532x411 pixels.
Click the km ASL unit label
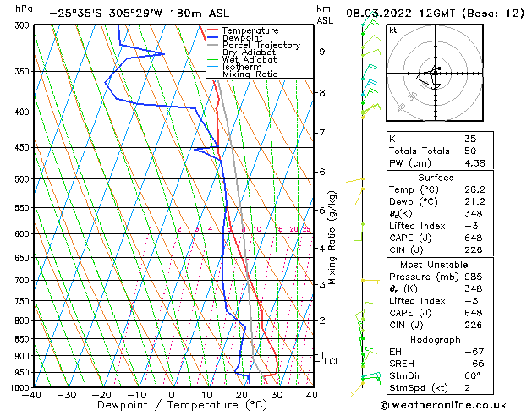point(325,14)
